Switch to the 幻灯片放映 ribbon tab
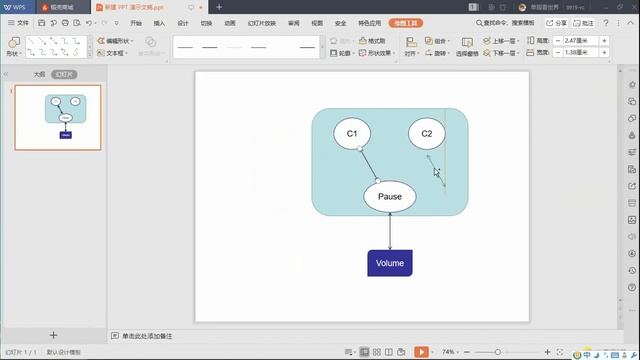Image resolution: width=640 pixels, height=360 pixels. pyautogui.click(x=262, y=23)
